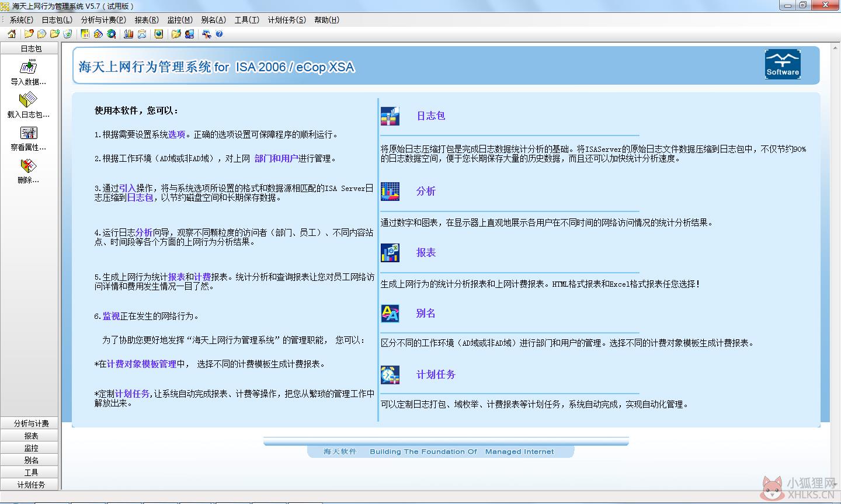Click the envelope picture toolbar icon after the bar chart
Image resolution: width=841 pixels, height=504 pixels.
pos(142,34)
